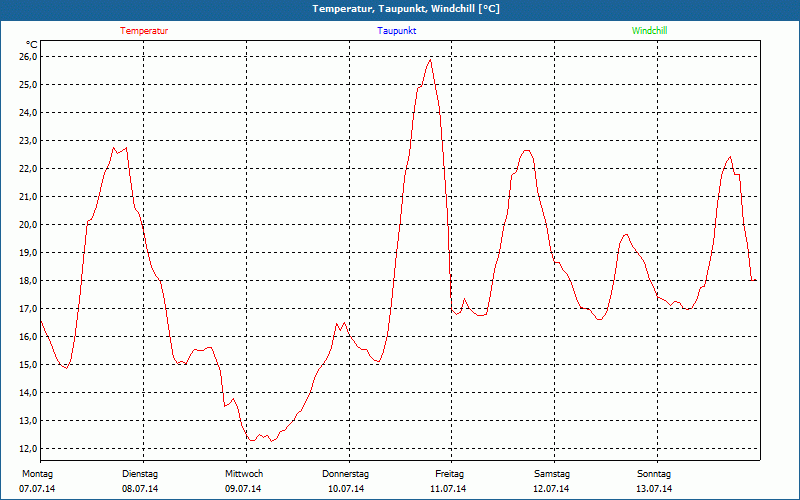Click the chart title Temperatur, Taupunkt, Windchill

(406, 9)
